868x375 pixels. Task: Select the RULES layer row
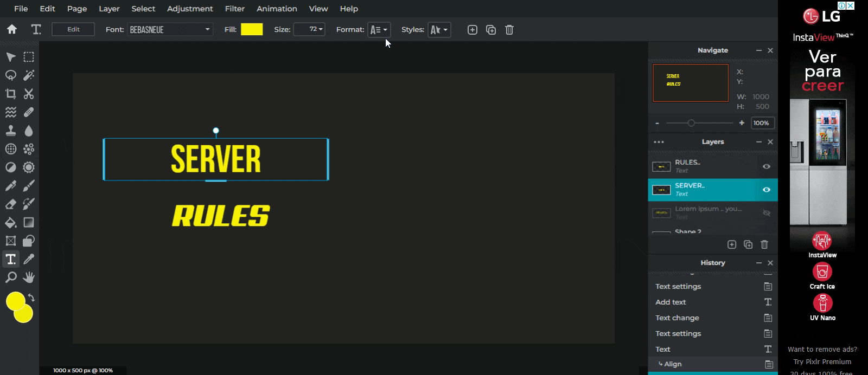[x=713, y=166]
